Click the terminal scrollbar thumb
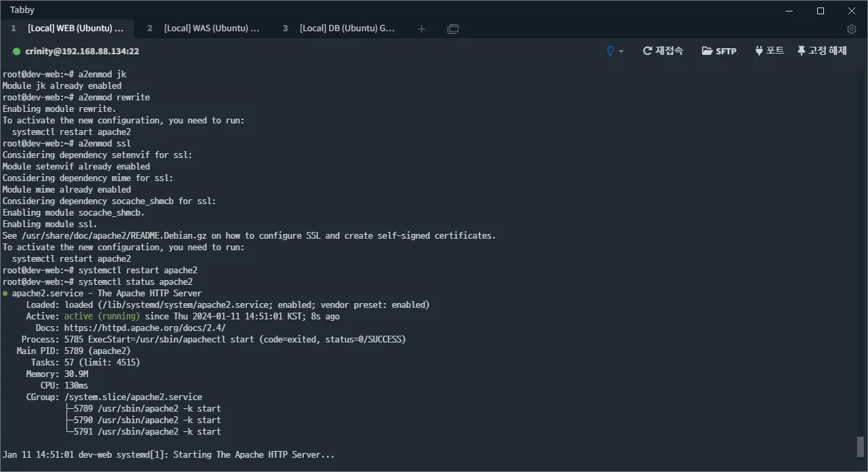 (861, 447)
